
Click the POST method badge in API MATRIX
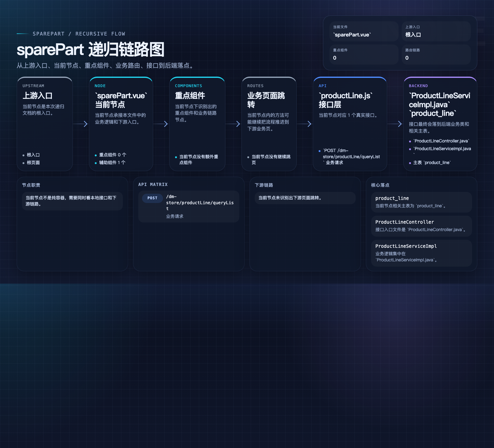(152, 198)
